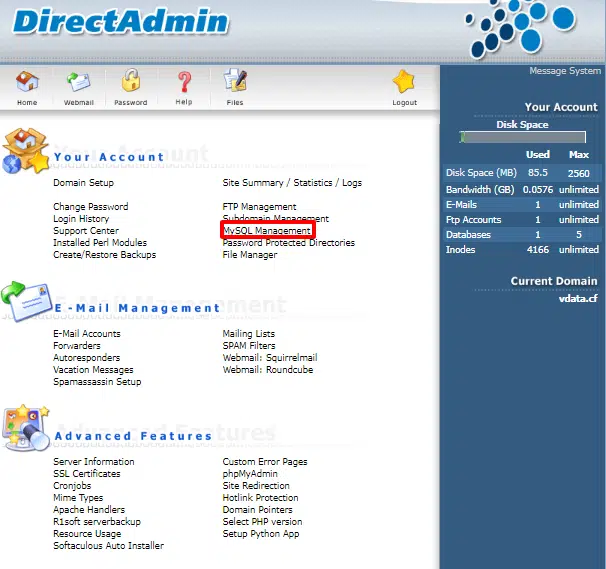
Task: Click the Your Account section box icon
Action: (25, 151)
